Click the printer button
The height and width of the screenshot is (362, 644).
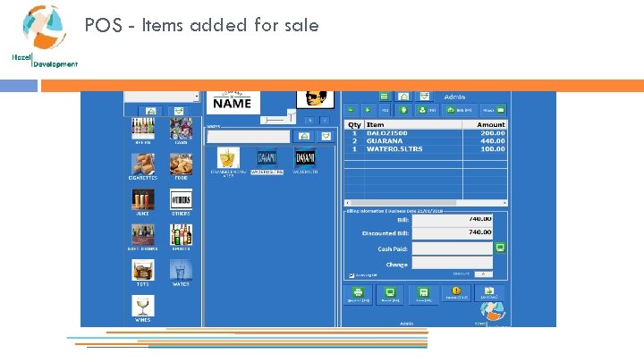(358, 294)
